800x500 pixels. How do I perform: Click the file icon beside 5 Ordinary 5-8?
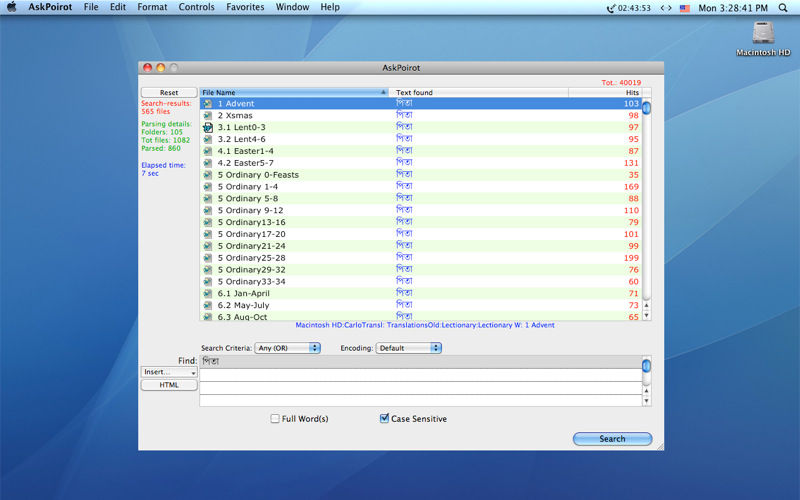click(x=208, y=198)
